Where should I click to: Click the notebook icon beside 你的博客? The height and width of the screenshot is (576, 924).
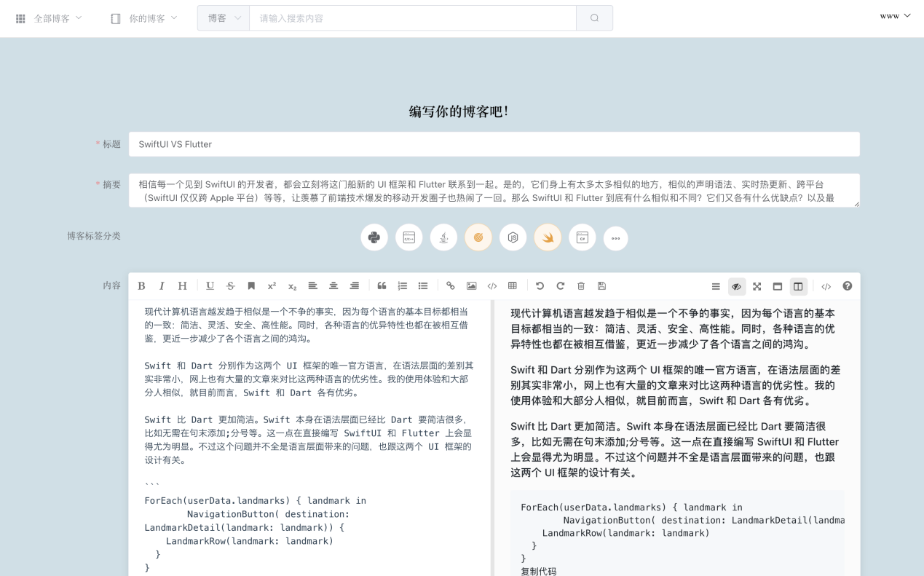(116, 18)
